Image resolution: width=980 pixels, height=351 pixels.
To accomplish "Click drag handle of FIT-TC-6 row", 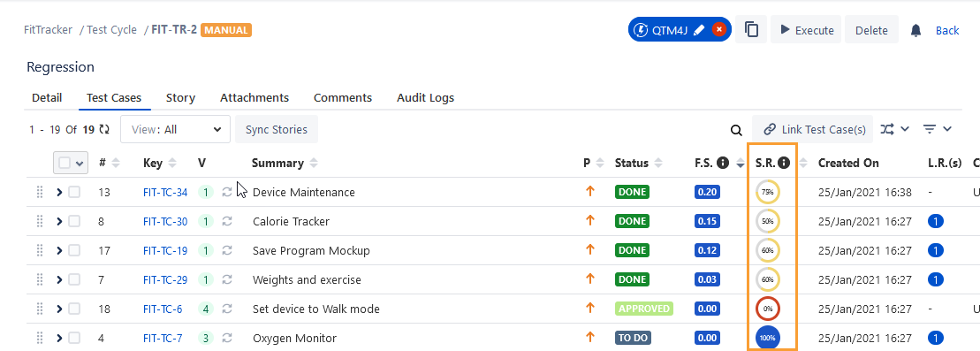I will (40, 309).
